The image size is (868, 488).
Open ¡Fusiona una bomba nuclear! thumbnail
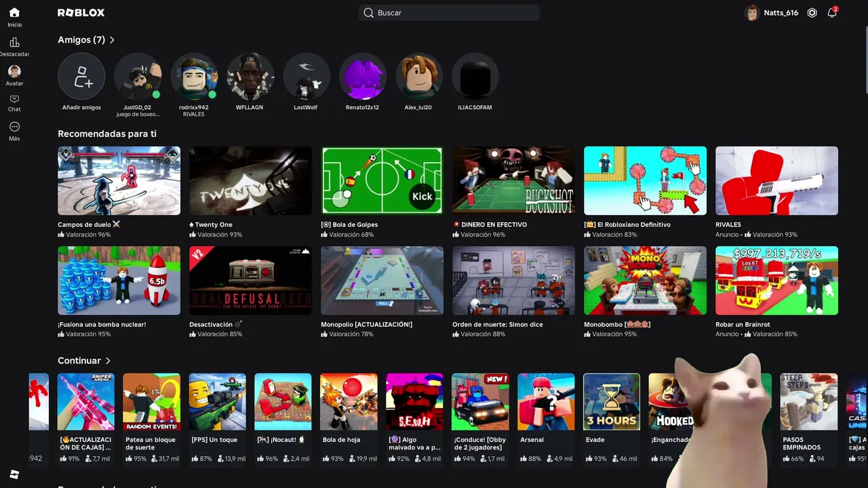(x=119, y=281)
